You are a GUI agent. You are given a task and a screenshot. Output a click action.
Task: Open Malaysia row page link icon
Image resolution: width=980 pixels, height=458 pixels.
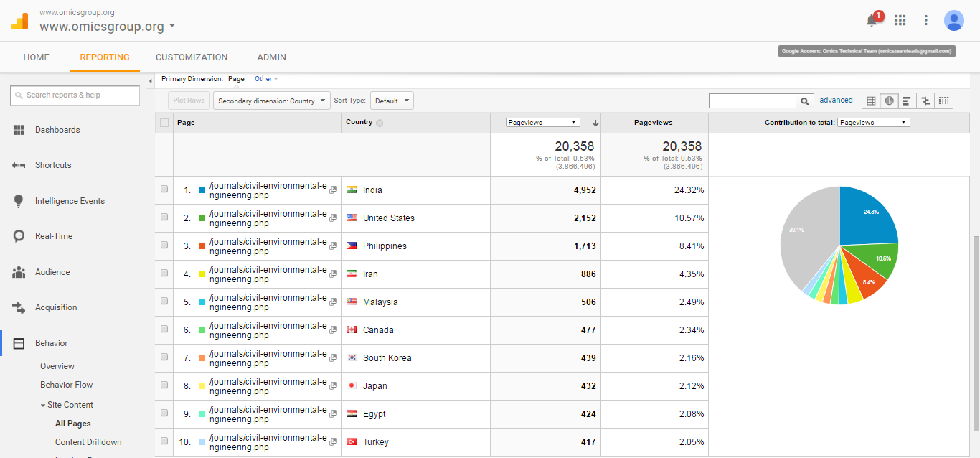pos(333,302)
